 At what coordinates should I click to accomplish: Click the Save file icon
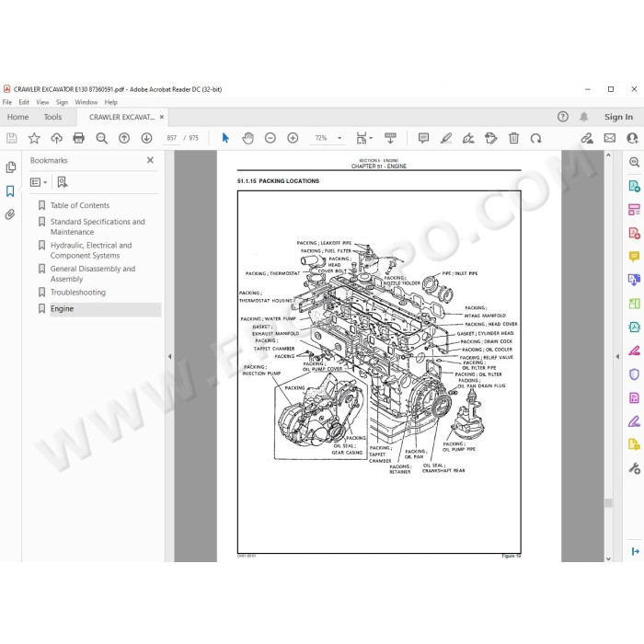(11, 138)
